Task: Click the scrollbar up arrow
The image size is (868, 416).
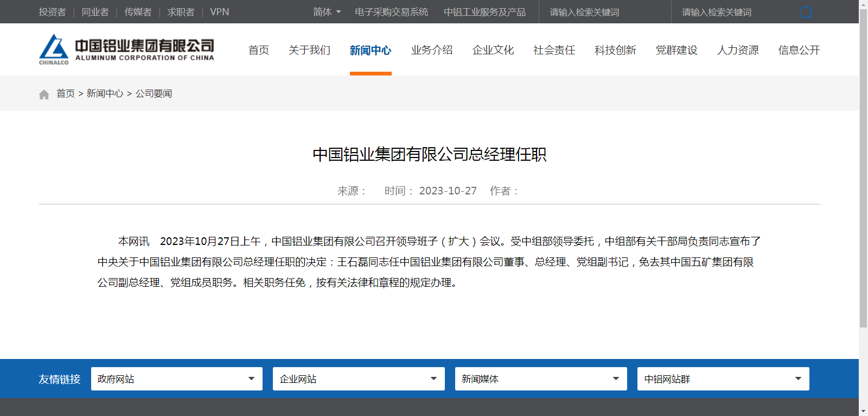Action: (x=863, y=4)
